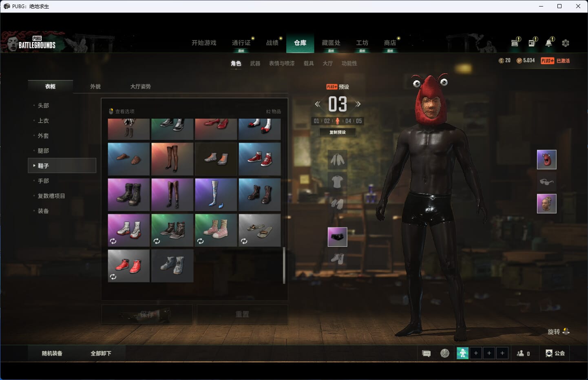Select the 手部 hands category

(x=62, y=181)
